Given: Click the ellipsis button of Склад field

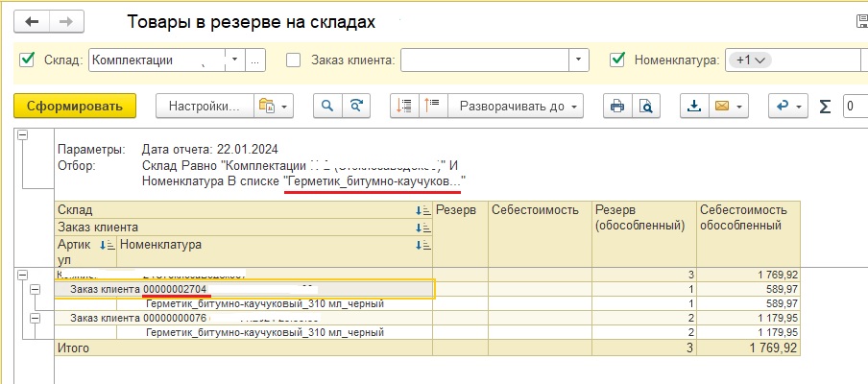Looking at the screenshot, I should pos(254,60).
